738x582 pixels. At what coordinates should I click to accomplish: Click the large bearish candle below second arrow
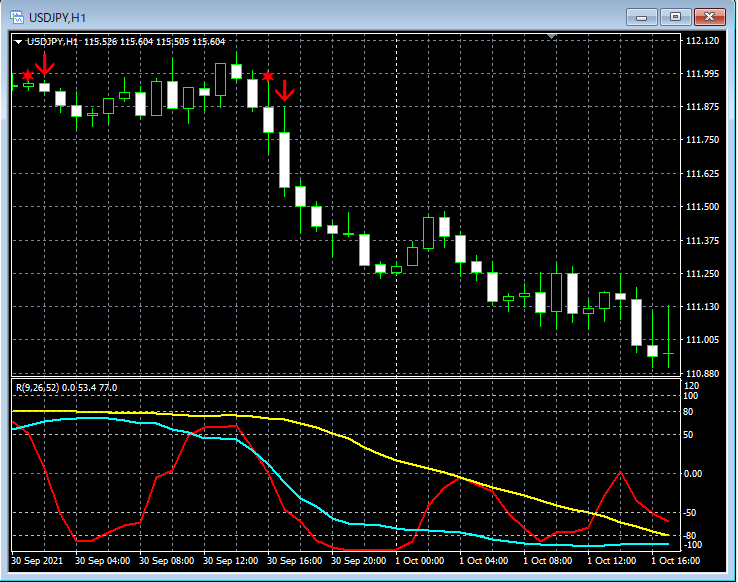click(284, 160)
